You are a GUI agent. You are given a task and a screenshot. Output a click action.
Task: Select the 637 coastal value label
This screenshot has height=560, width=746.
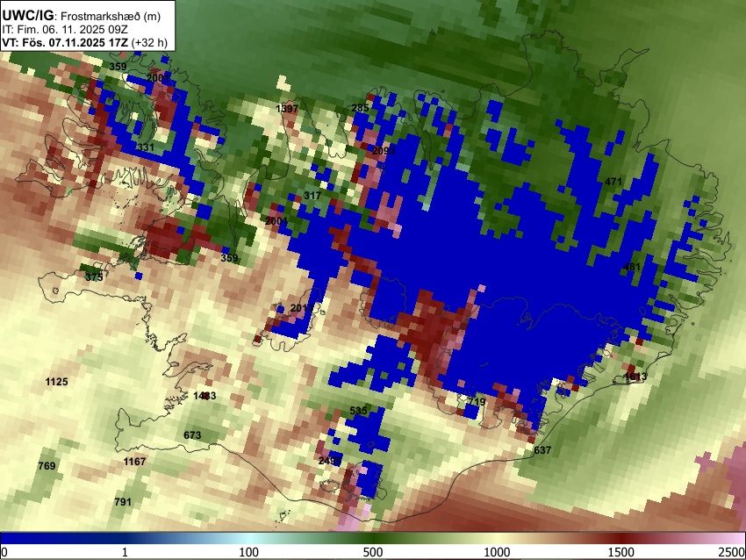click(x=542, y=449)
